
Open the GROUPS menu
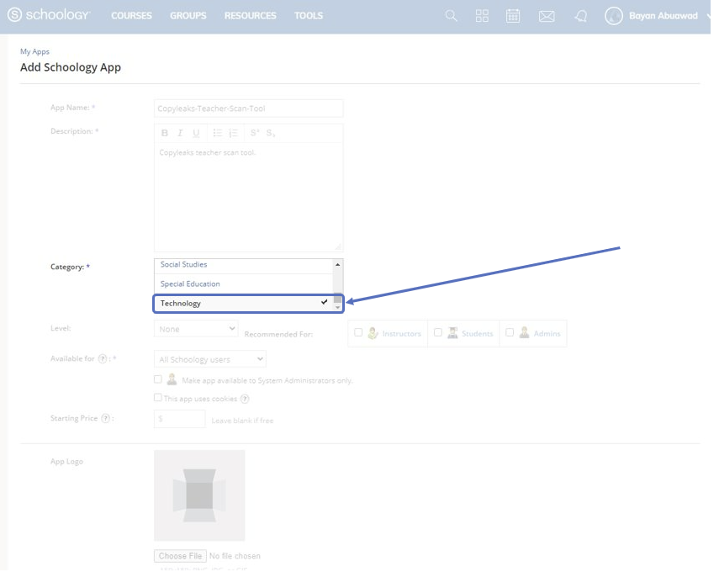(188, 16)
